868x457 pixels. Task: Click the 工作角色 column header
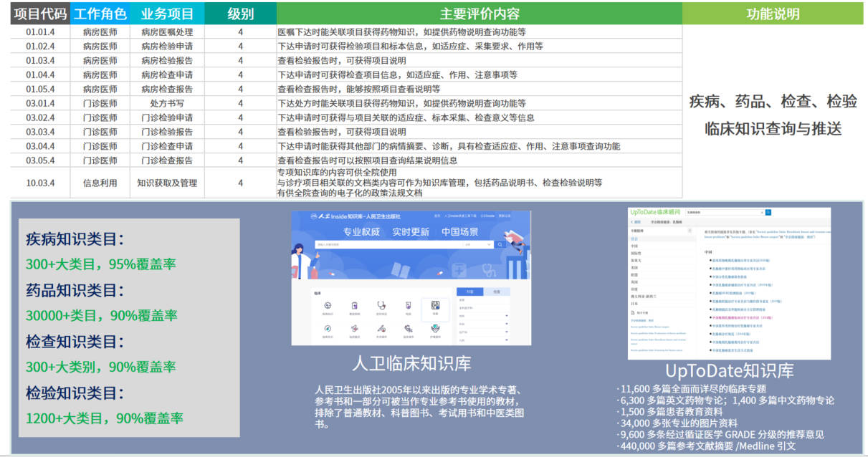pyautogui.click(x=100, y=14)
